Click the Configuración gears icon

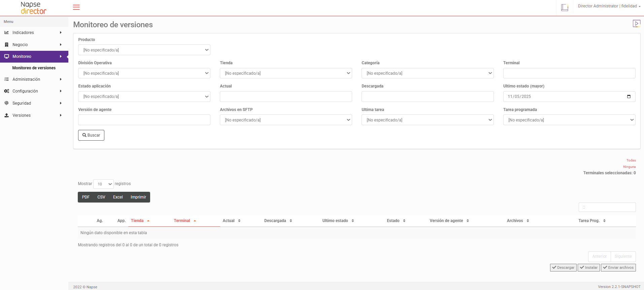tap(6, 91)
